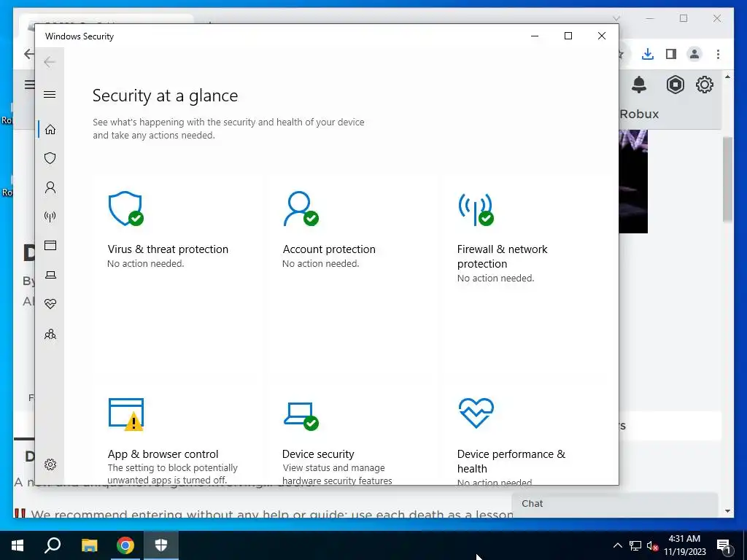The width and height of the screenshot is (747, 560).
Task: Click the Chrome downloads icon
Action: pyautogui.click(x=648, y=54)
